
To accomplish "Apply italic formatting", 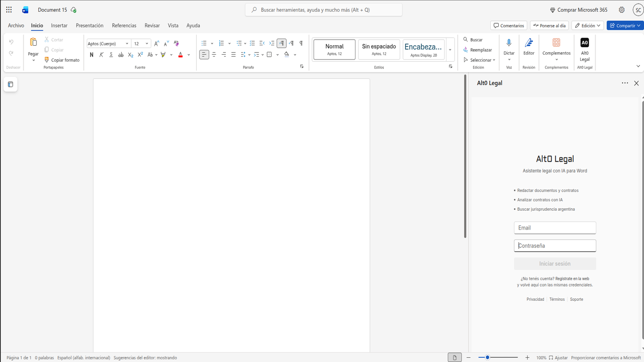I will (101, 54).
